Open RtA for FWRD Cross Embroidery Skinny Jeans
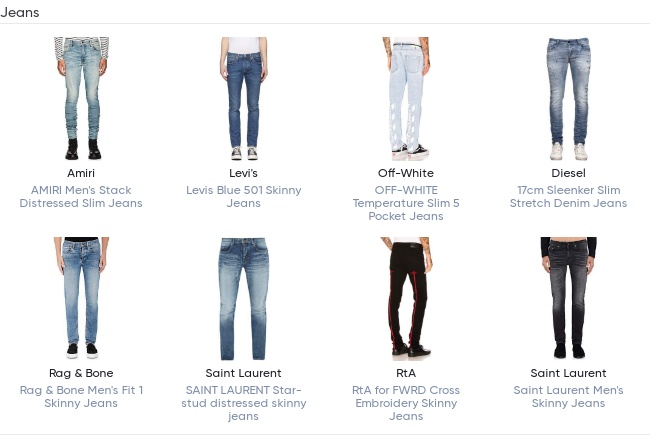This screenshot has height=435, width=650. [406, 403]
